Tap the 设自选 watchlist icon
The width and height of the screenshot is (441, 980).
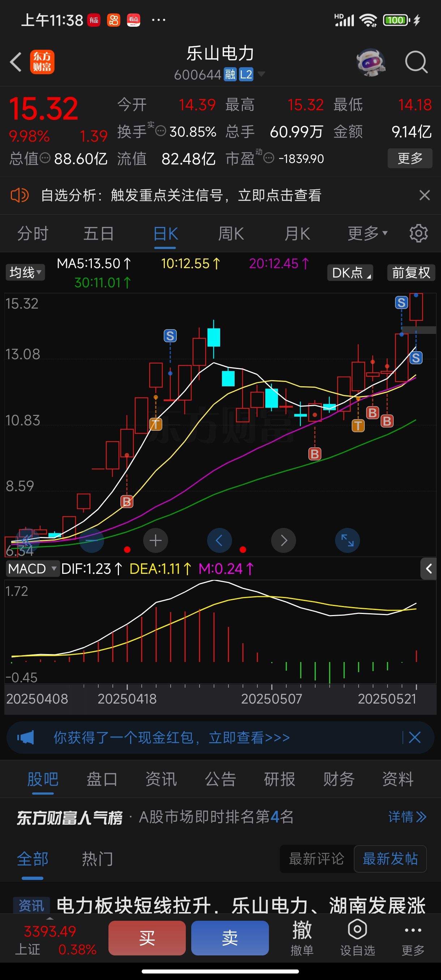click(x=357, y=938)
